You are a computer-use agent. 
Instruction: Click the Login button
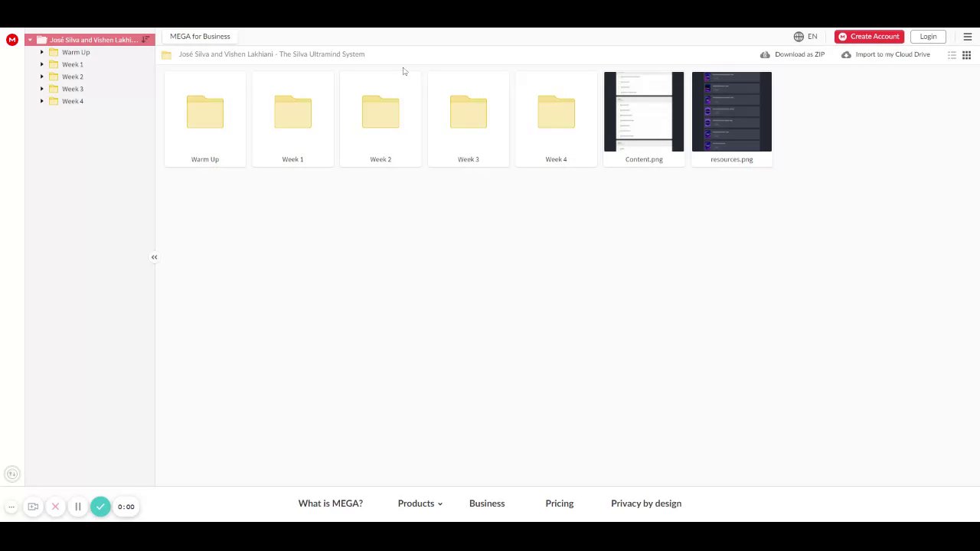click(x=928, y=37)
